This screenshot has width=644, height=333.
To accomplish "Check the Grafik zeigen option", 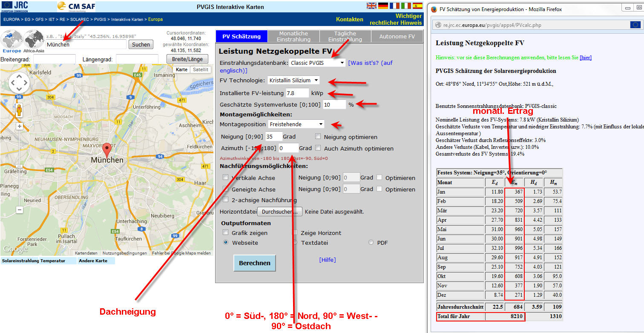I will click(x=225, y=233).
